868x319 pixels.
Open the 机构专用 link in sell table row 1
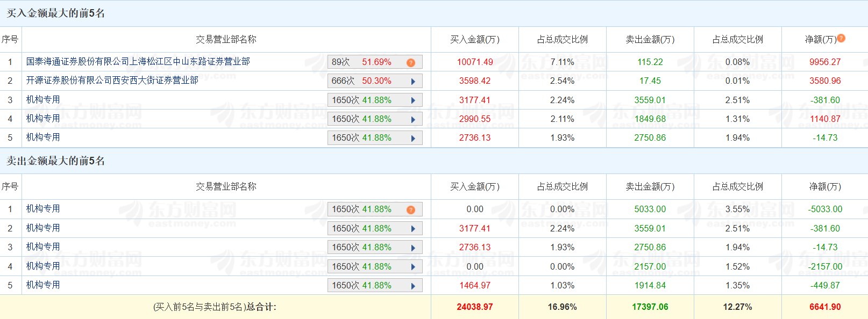[x=43, y=209]
